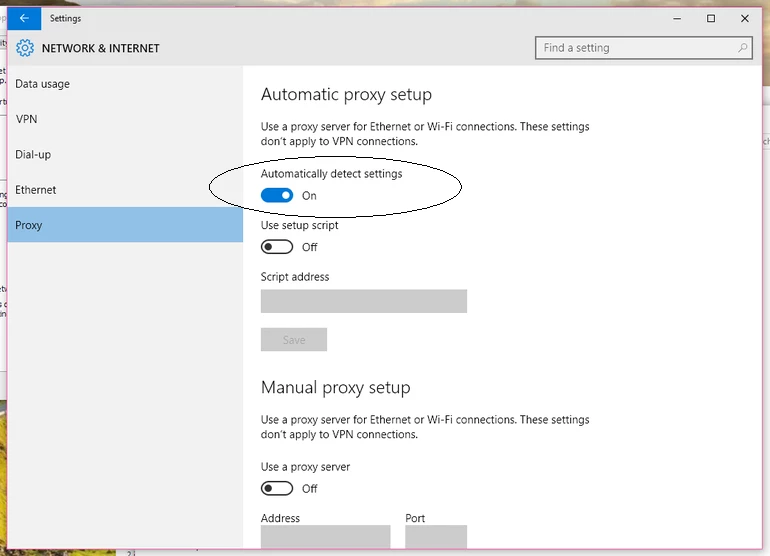Minimize the Settings window
770x556 pixels.
pos(677,19)
